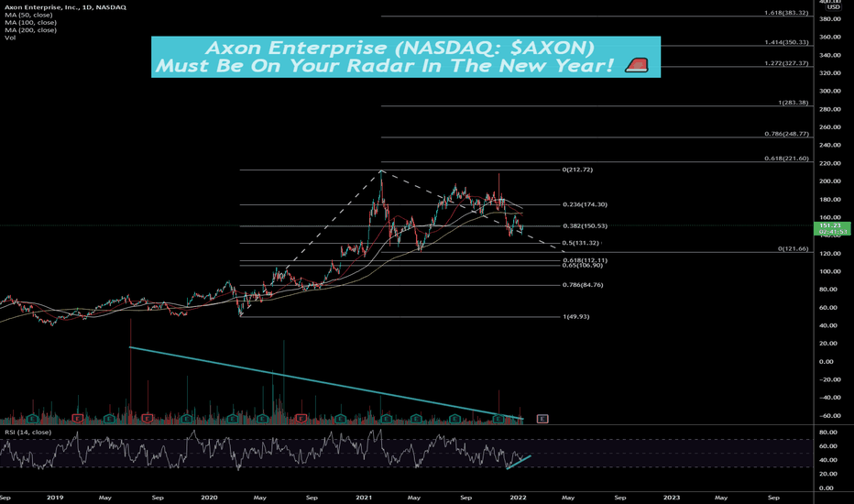Screen dimensions: 854x504
Task: Select the MA (200, close) indicator legend
Action: pos(30,30)
